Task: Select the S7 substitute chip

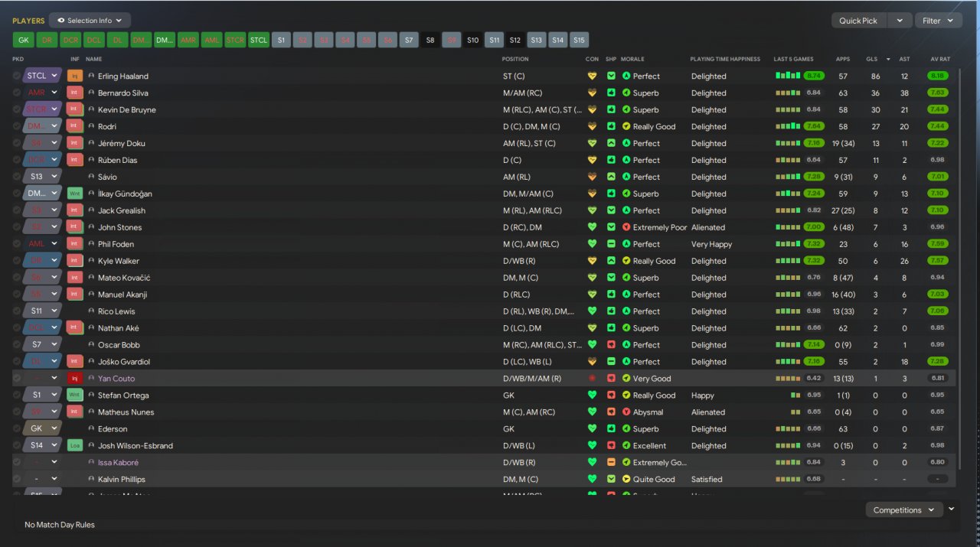Action: [410, 40]
